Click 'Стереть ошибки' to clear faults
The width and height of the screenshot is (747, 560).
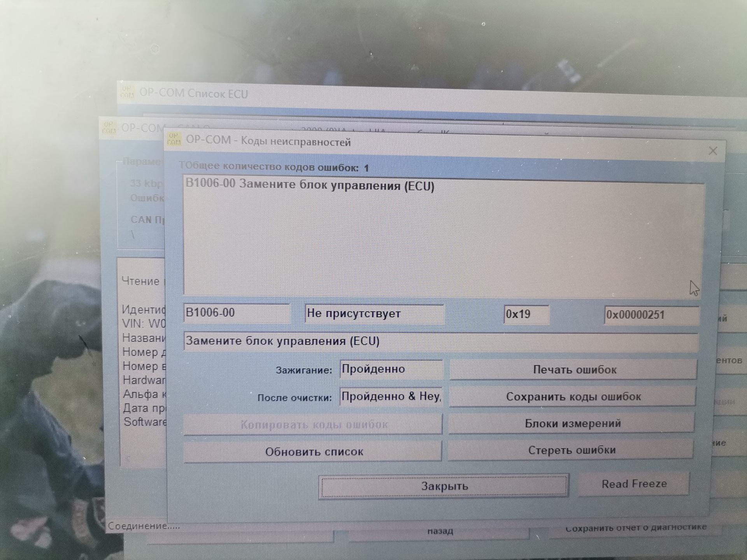[x=571, y=450]
